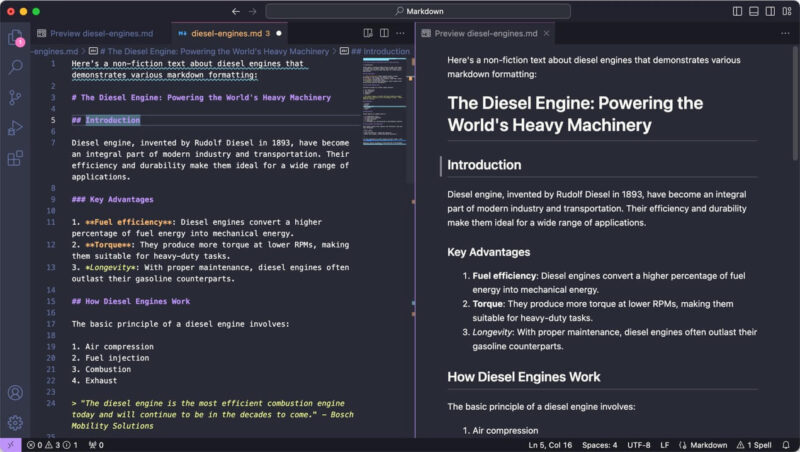Open the Extensions view
This screenshot has width=800, height=452.
[15, 158]
